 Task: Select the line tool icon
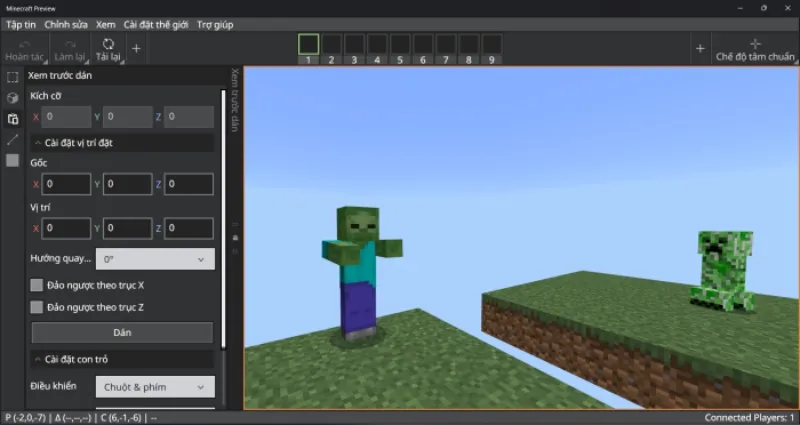tap(13, 140)
